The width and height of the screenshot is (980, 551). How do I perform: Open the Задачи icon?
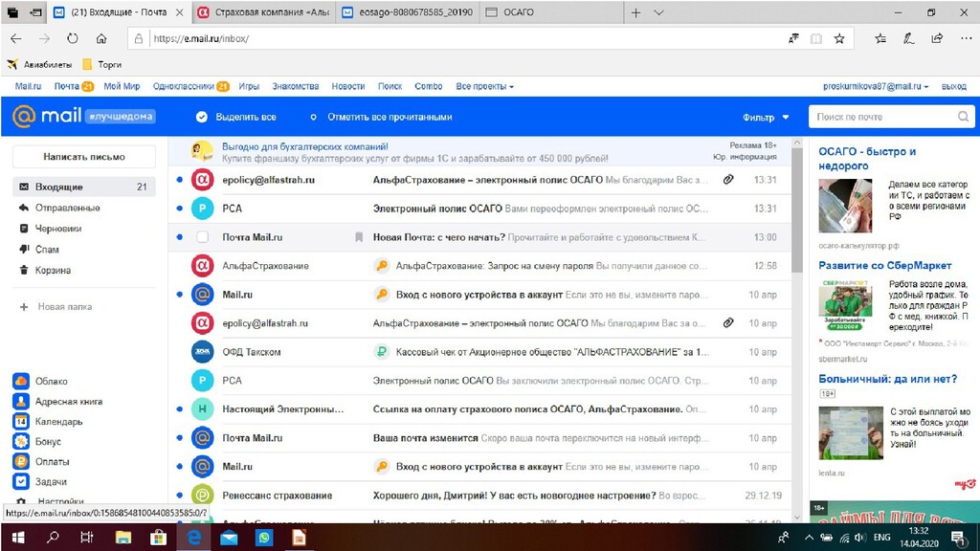click(x=21, y=482)
